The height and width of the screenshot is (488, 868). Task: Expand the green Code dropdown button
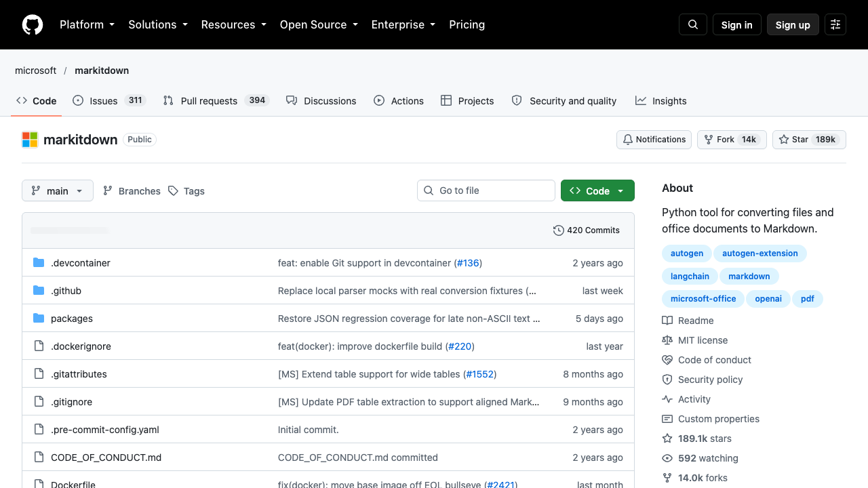(597, 191)
